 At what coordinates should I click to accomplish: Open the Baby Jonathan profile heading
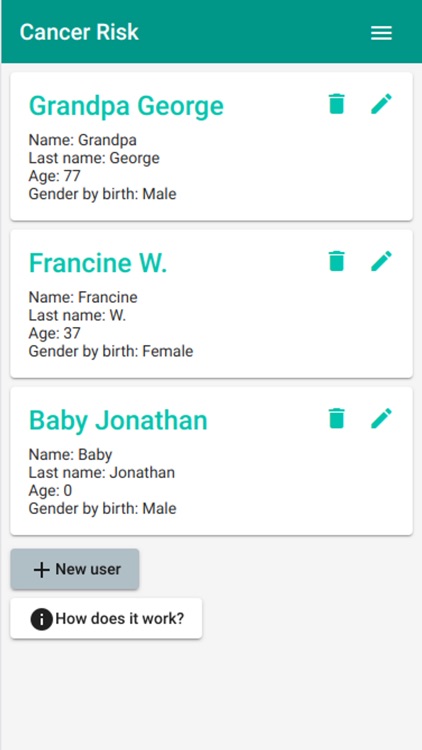coord(118,420)
